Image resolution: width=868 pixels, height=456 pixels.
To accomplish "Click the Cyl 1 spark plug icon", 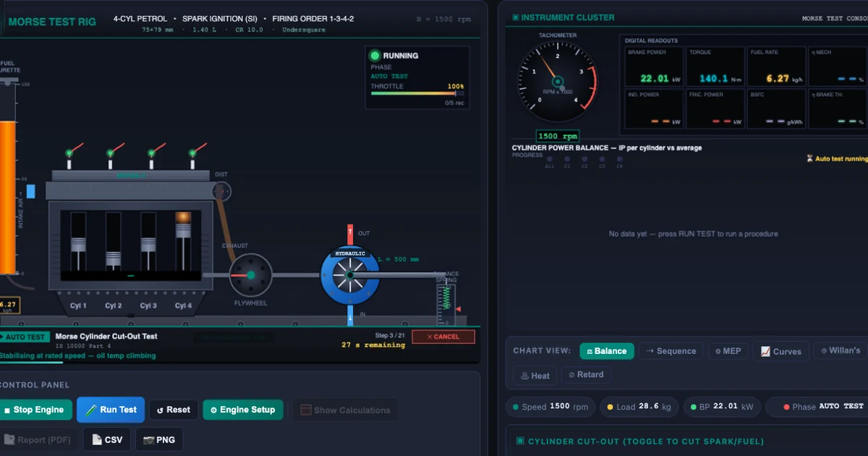I will (x=70, y=155).
